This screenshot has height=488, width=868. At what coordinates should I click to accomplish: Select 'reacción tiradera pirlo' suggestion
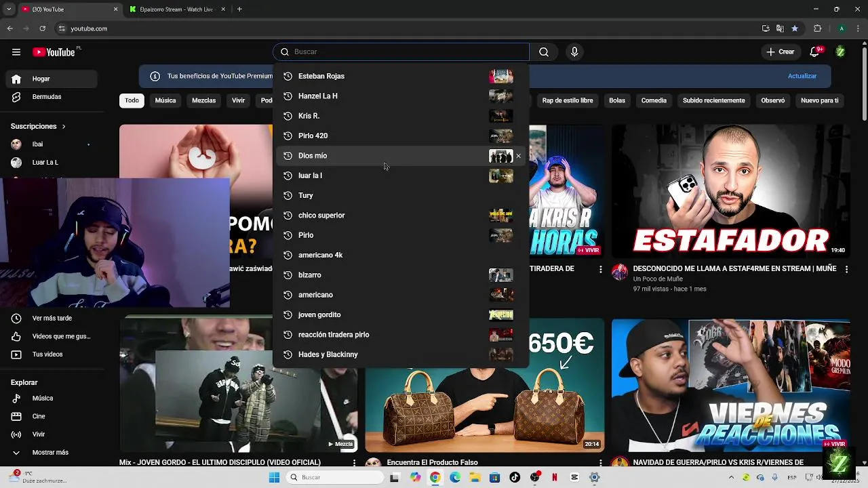(400, 335)
